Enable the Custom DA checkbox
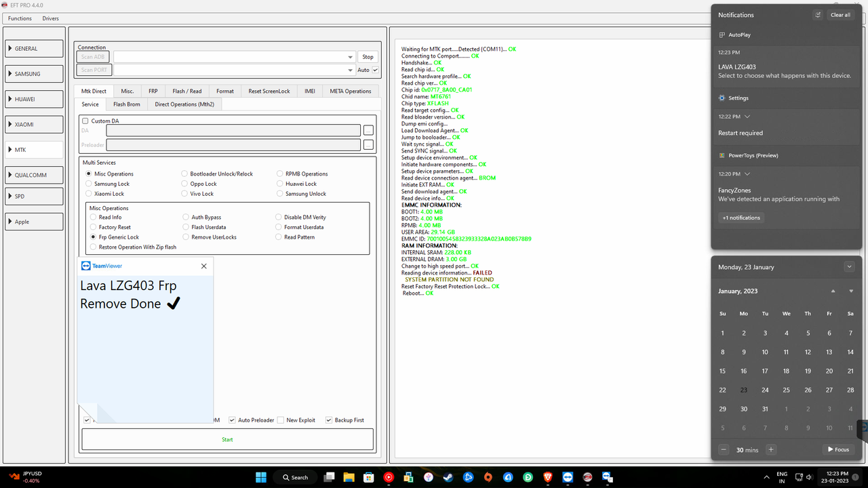This screenshot has width=868, height=488. (x=85, y=121)
